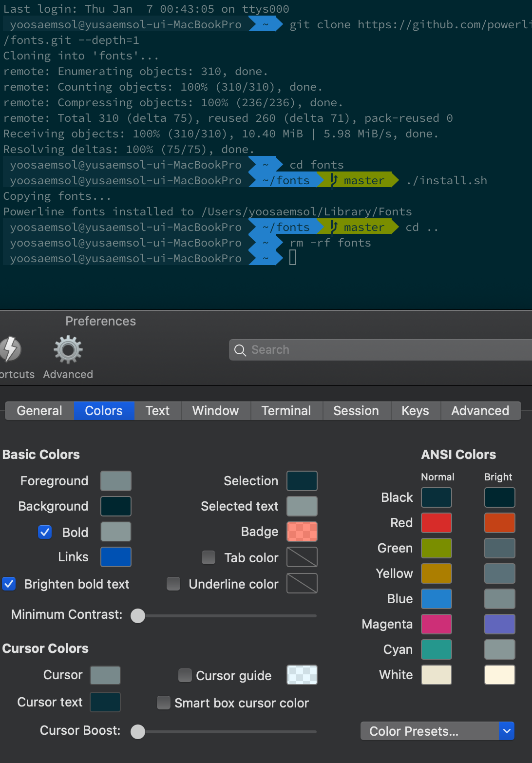
Task: Change the Bold color swatch
Action: click(x=116, y=532)
